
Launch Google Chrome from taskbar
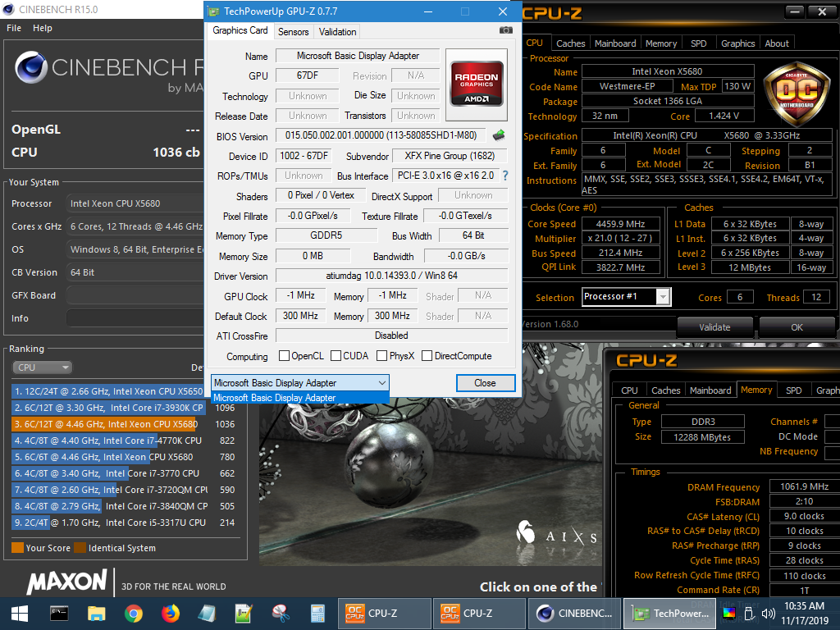(134, 614)
